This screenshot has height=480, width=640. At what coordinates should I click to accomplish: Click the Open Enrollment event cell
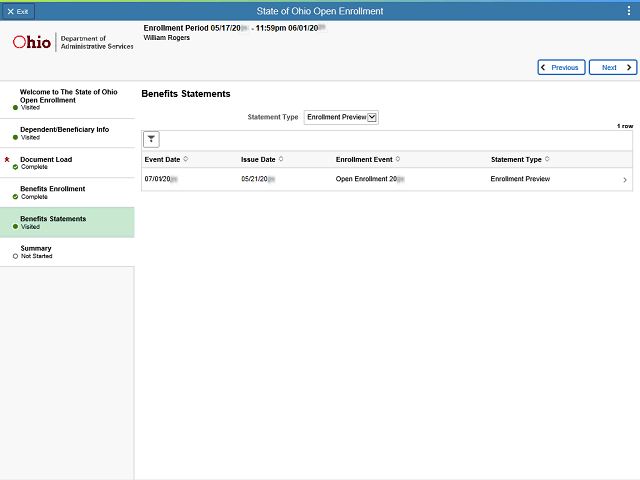click(370, 179)
